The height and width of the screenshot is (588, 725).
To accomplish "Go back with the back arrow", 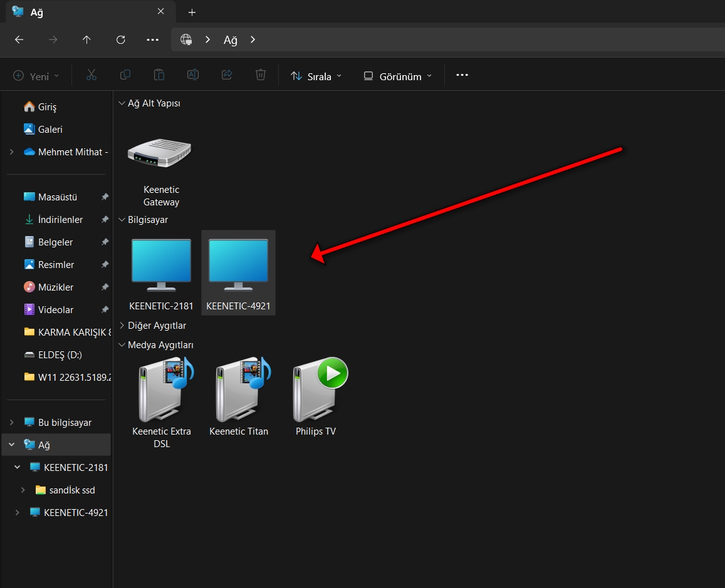I will coord(19,39).
